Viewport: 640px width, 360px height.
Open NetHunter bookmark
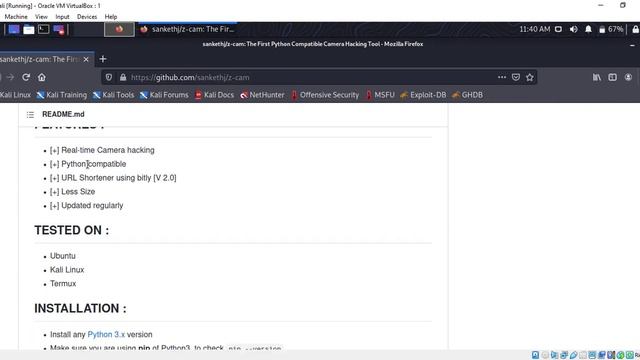(x=262, y=95)
